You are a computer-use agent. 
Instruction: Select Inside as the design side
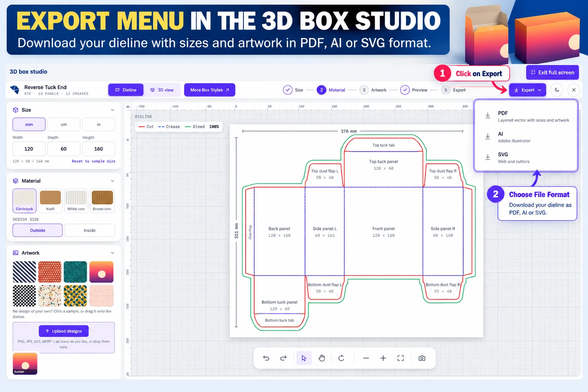90,230
